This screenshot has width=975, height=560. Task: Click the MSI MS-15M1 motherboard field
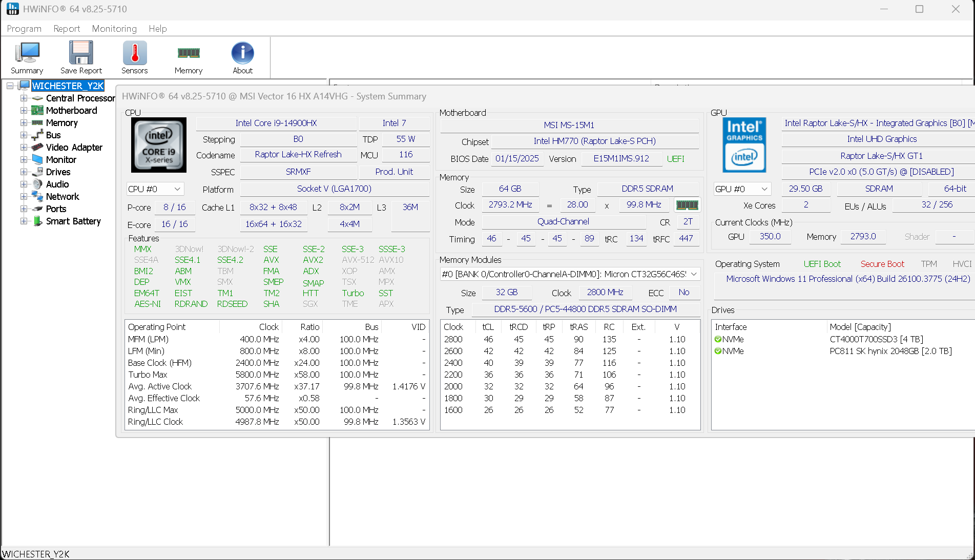click(569, 125)
